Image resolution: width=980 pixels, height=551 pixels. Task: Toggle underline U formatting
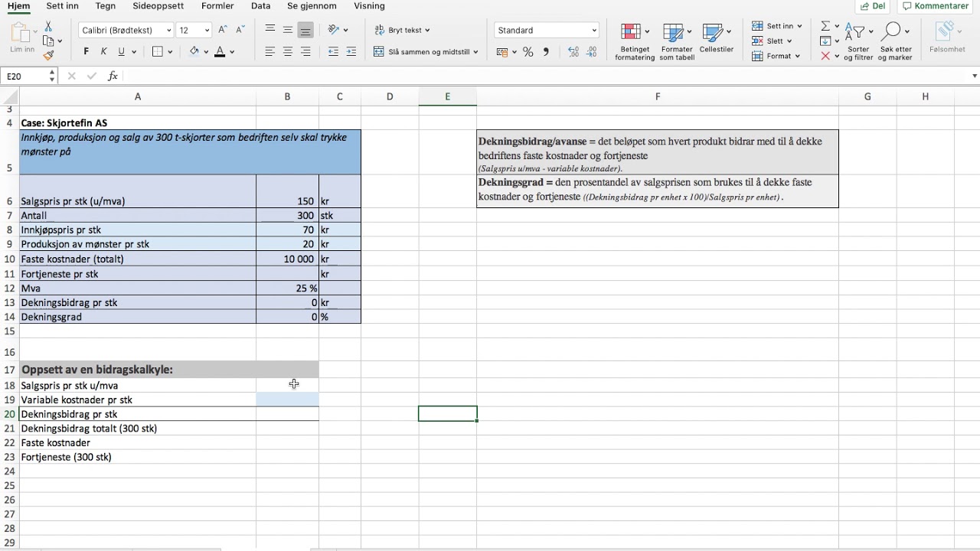121,52
